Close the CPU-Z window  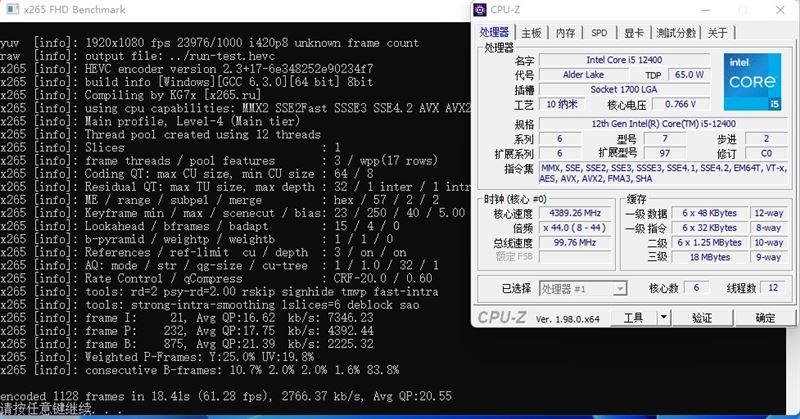point(780,10)
